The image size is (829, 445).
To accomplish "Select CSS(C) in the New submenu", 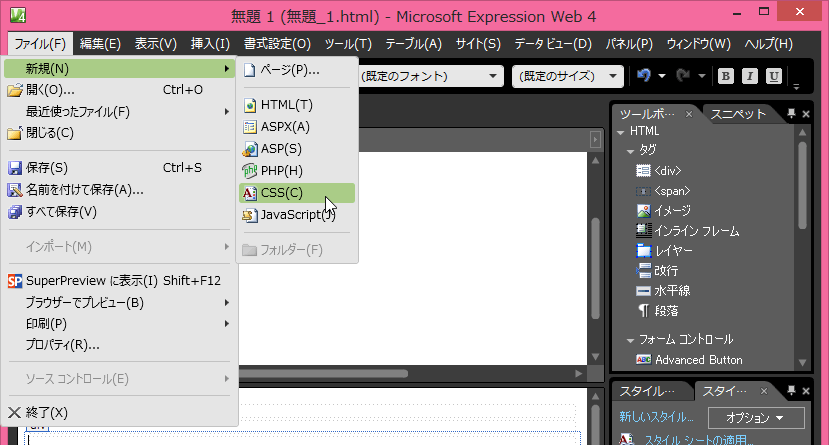I will (x=297, y=193).
